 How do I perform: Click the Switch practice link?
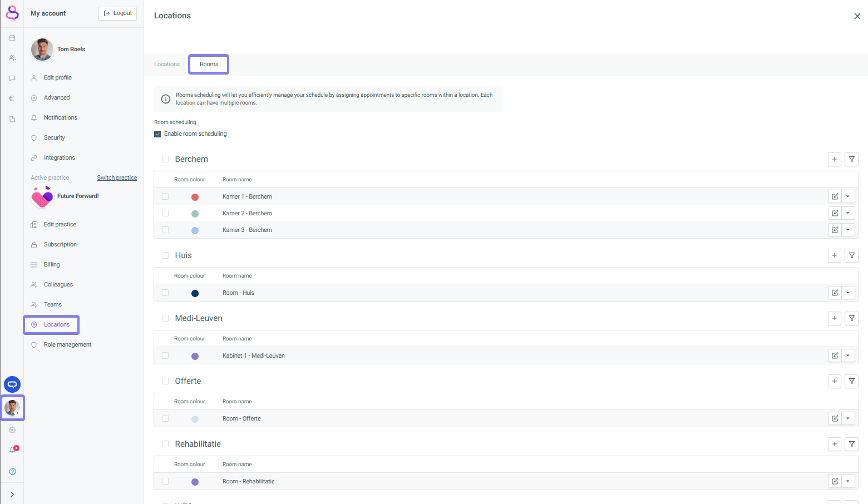117,178
